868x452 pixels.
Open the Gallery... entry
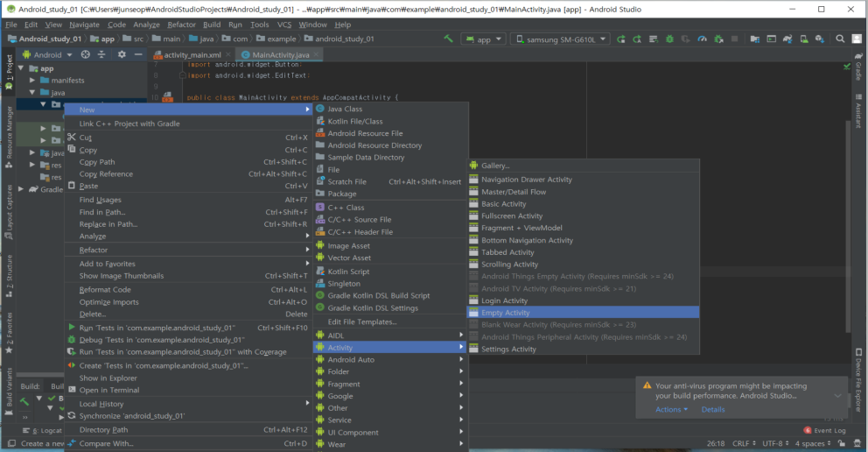[583, 166]
